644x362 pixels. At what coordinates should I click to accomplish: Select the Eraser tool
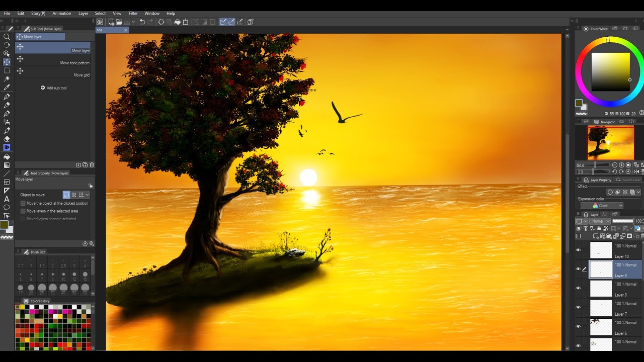[x=7, y=139]
